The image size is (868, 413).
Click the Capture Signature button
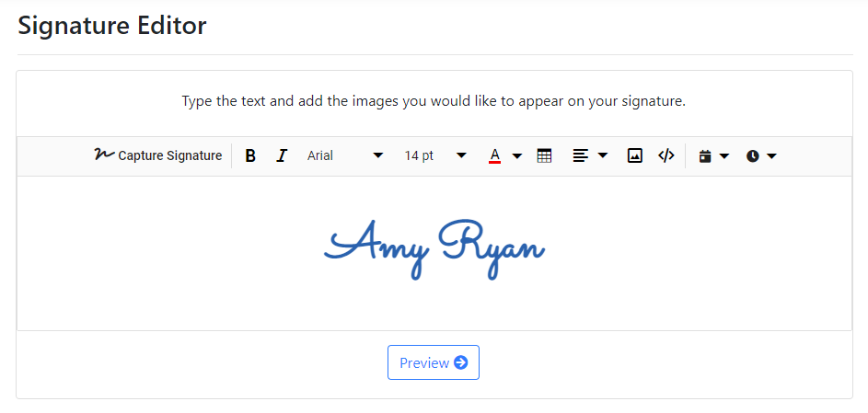pyautogui.click(x=158, y=156)
